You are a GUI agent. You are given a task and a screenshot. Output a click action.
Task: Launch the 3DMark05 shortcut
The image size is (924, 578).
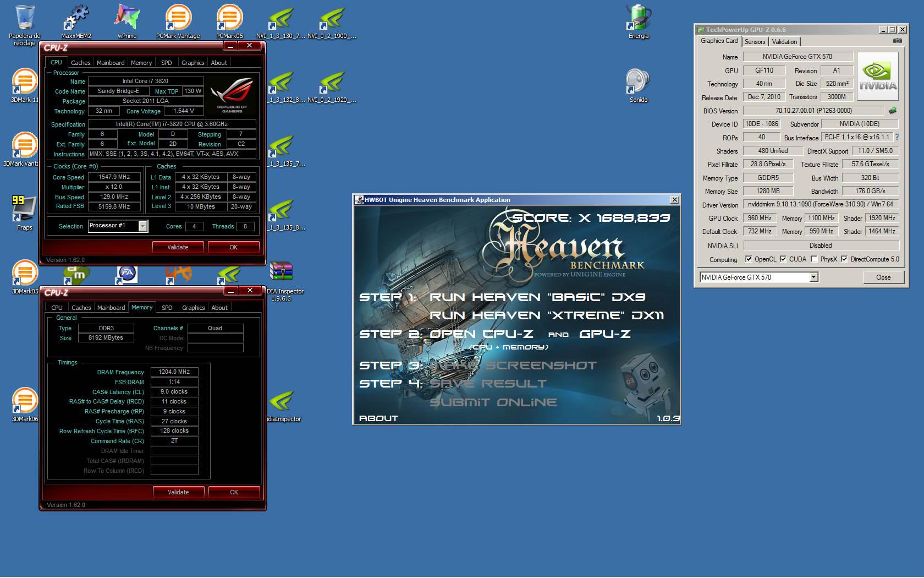click(x=24, y=277)
